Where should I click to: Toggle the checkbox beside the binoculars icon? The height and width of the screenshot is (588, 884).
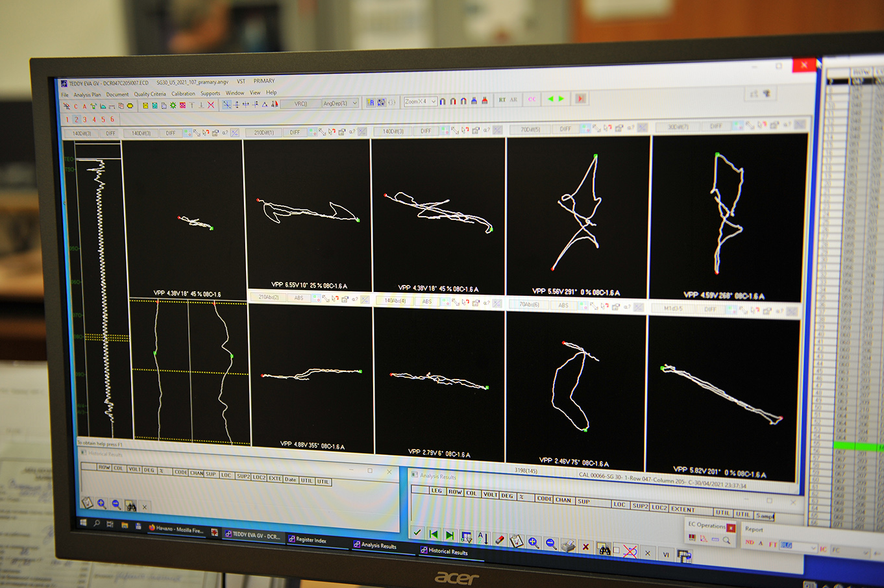(617, 550)
